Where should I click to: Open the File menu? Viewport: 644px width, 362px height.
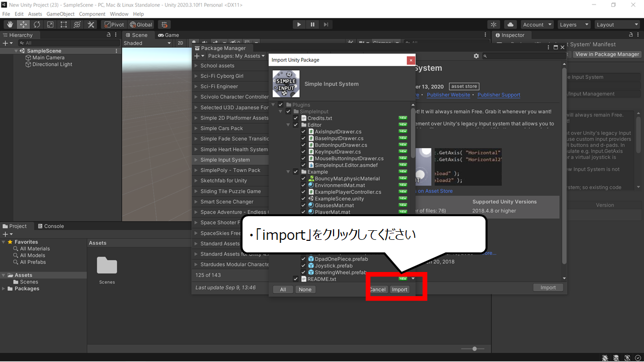pyautogui.click(x=6, y=14)
